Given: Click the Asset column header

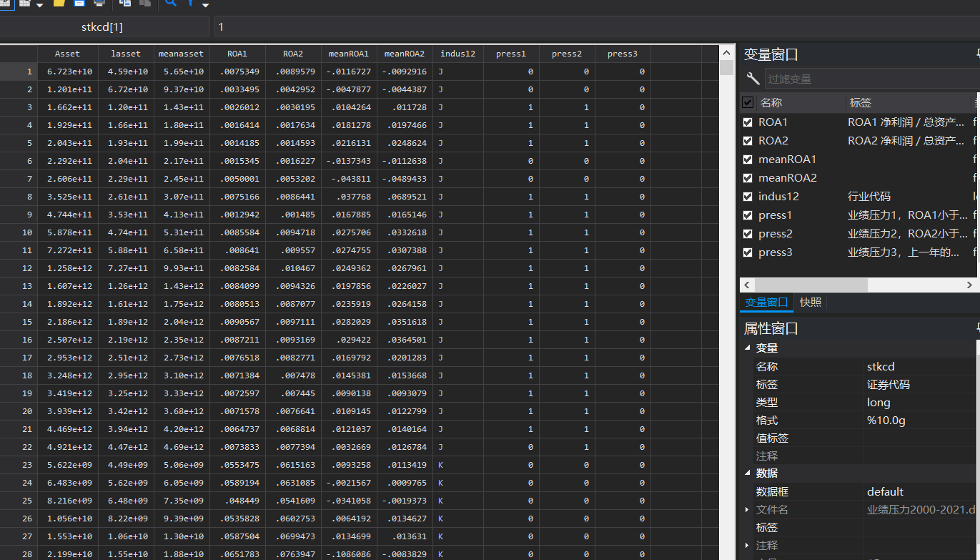Looking at the screenshot, I should click(67, 54).
